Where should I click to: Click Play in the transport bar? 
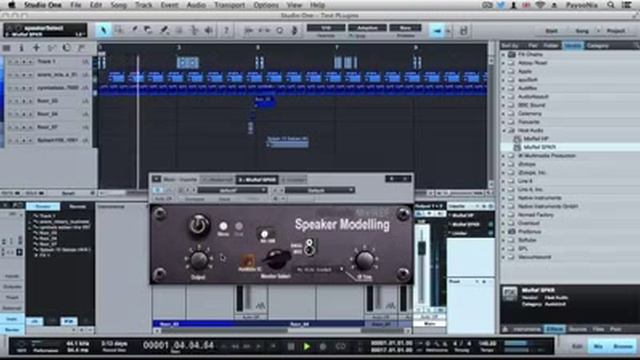[307, 347]
